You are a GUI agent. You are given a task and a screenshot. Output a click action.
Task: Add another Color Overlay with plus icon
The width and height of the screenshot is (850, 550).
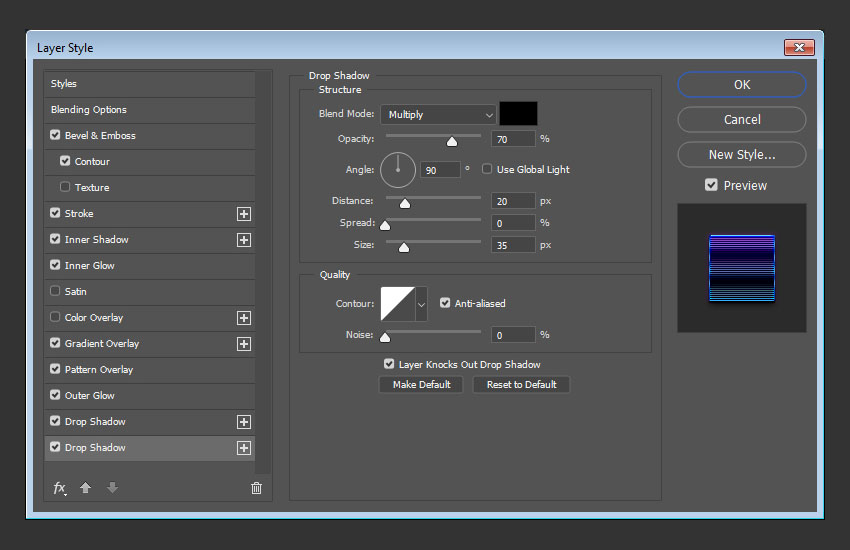(244, 318)
